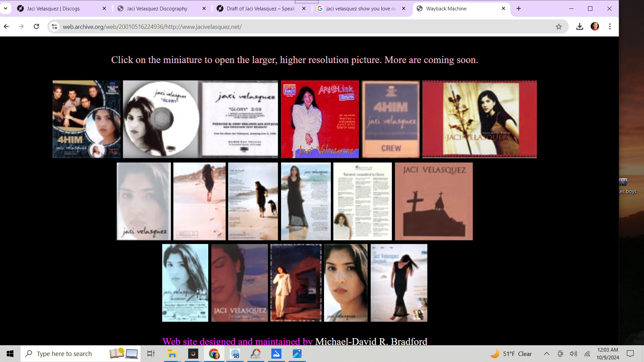Expand the tab search dropdown arrow
Image resolution: width=644 pixels, height=362 pixels.
point(5,8)
